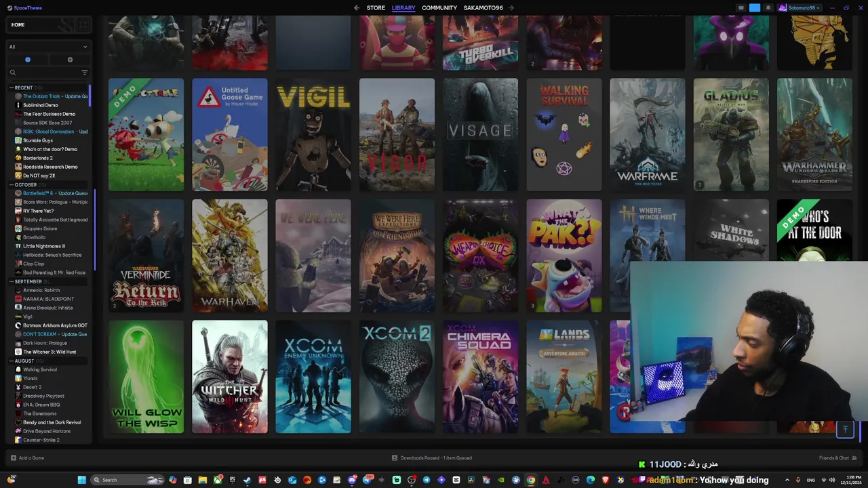Click the Windows Start button

pos(81,480)
